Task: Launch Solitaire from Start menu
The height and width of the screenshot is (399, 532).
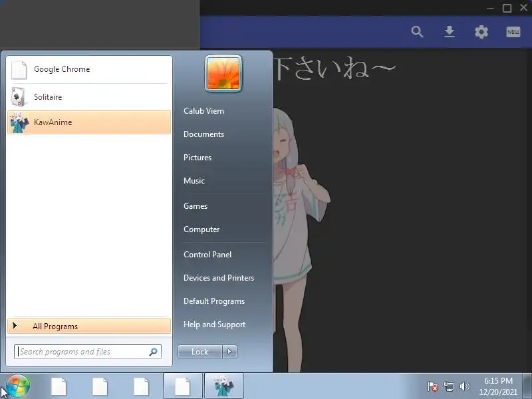Action: 89,97
